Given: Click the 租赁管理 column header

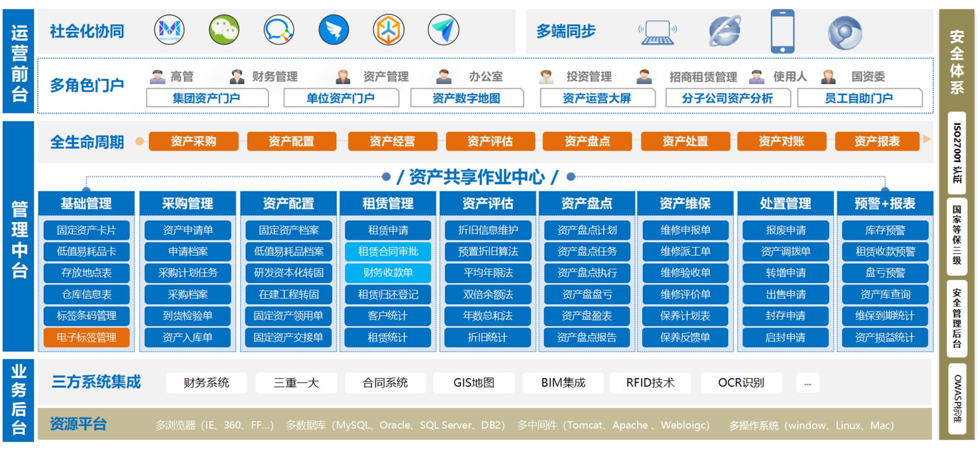Looking at the screenshot, I should 388,203.
